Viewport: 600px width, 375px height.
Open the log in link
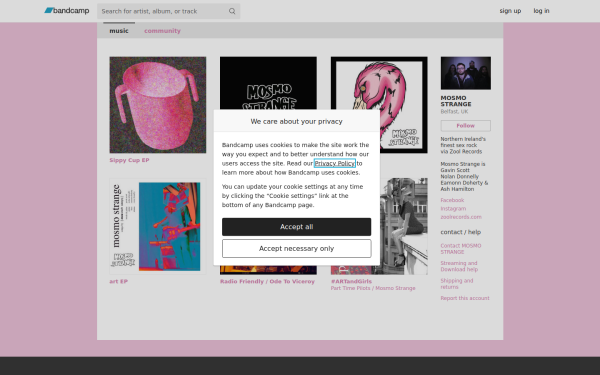click(541, 11)
